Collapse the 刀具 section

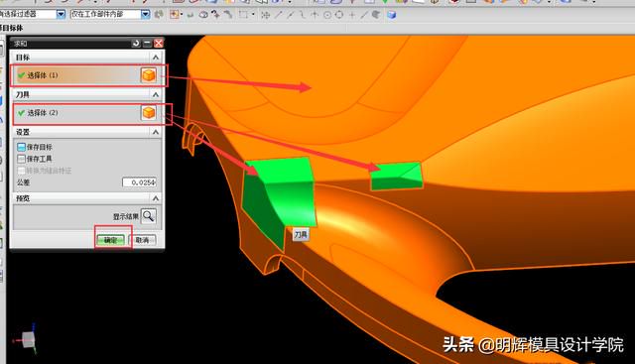point(156,94)
